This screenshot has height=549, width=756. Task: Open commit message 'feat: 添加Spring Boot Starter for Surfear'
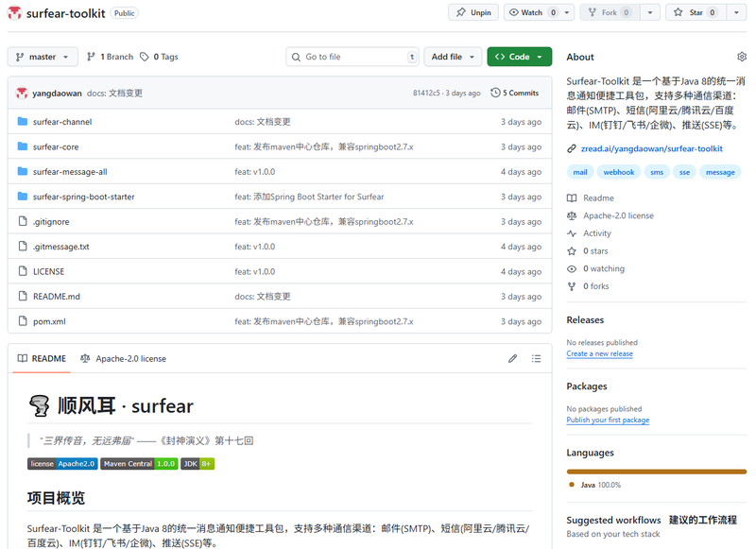click(x=309, y=197)
